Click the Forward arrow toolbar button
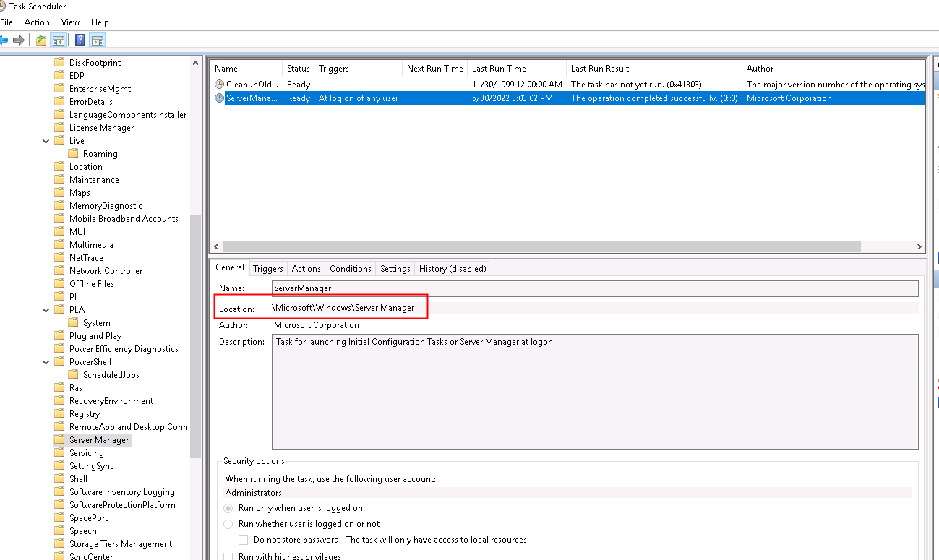The width and height of the screenshot is (939, 560). point(19,40)
